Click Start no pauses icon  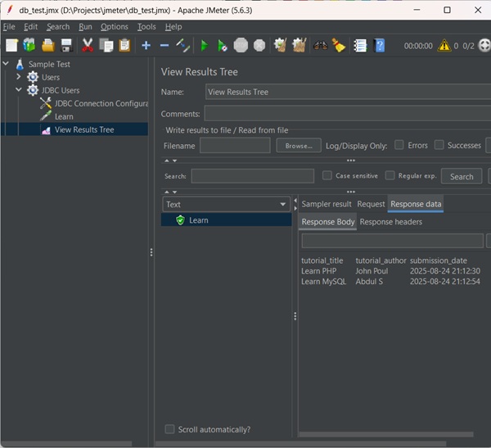pos(222,46)
